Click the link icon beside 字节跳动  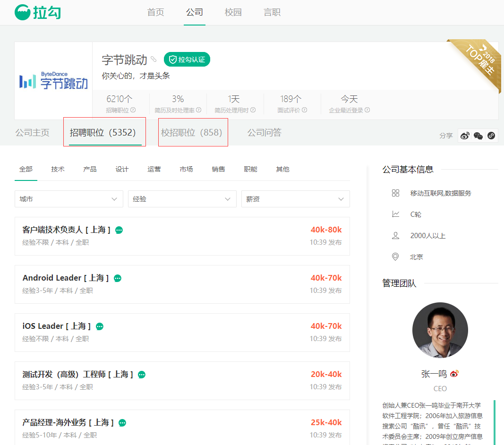click(x=154, y=59)
